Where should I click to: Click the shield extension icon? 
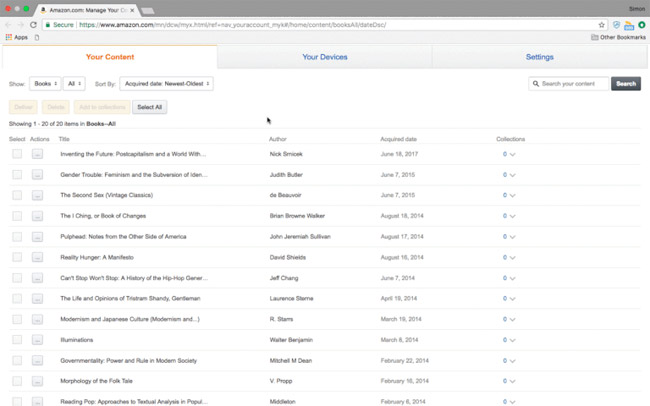click(616, 25)
